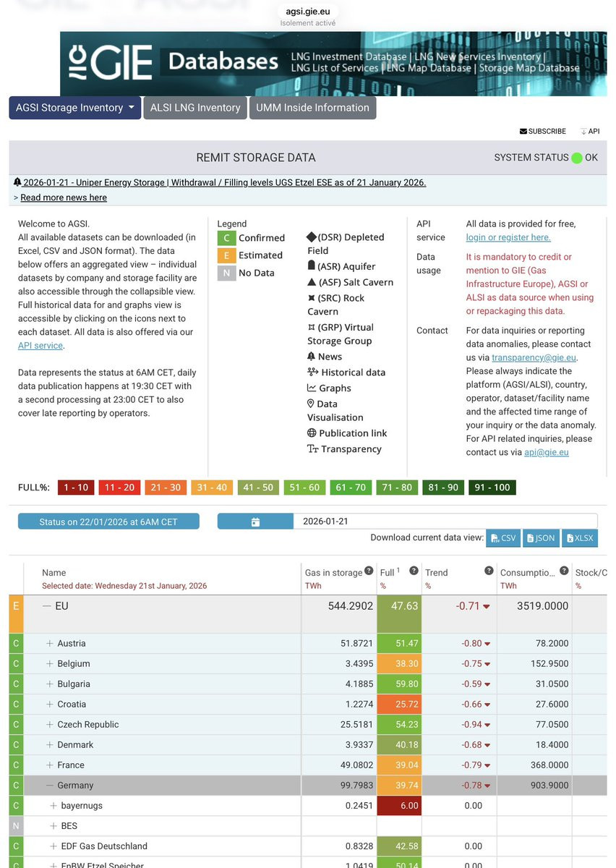Image resolution: width=616 pixels, height=868 pixels.
Task: Click the date field showing 2026-01-21
Action: (445, 522)
